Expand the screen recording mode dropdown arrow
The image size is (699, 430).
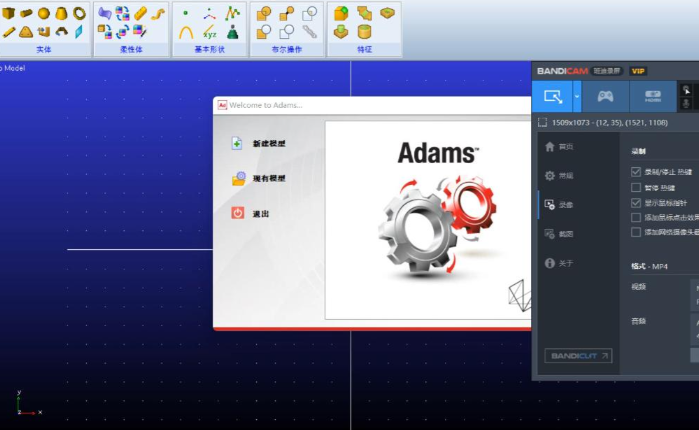pyautogui.click(x=577, y=97)
